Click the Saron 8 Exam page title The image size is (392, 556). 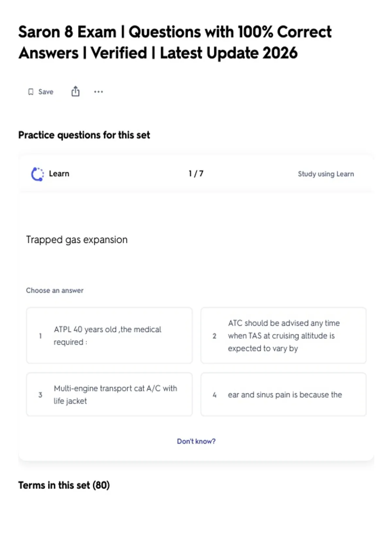175,43
